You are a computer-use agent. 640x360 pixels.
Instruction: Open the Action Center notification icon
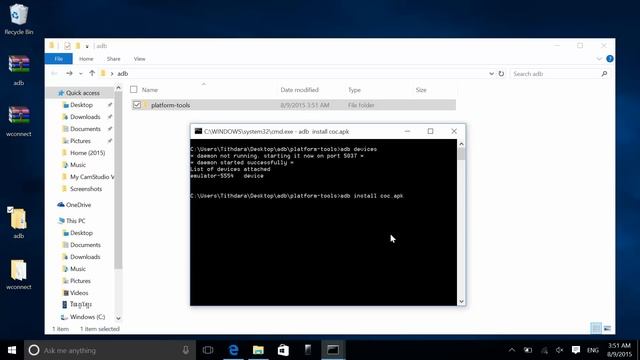click(576, 350)
